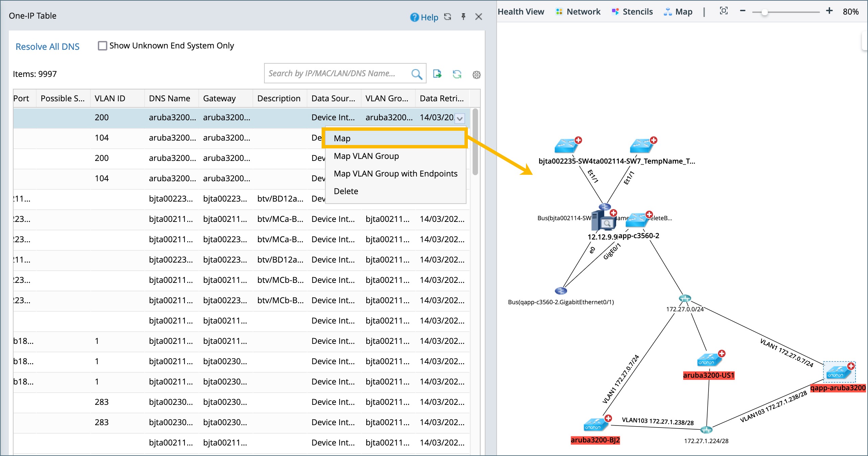Image resolution: width=868 pixels, height=456 pixels.
Task: Export the One-IP table
Action: point(437,74)
